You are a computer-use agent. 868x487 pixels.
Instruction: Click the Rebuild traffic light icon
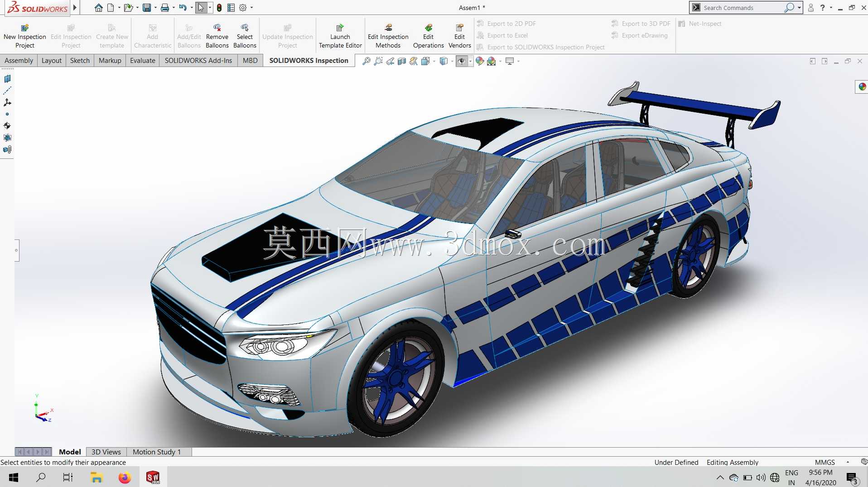point(219,8)
